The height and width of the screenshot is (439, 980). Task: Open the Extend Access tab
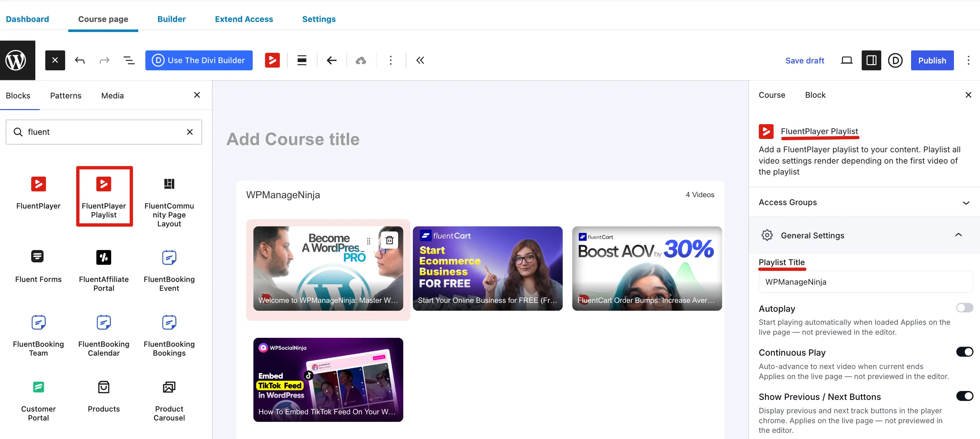244,19
